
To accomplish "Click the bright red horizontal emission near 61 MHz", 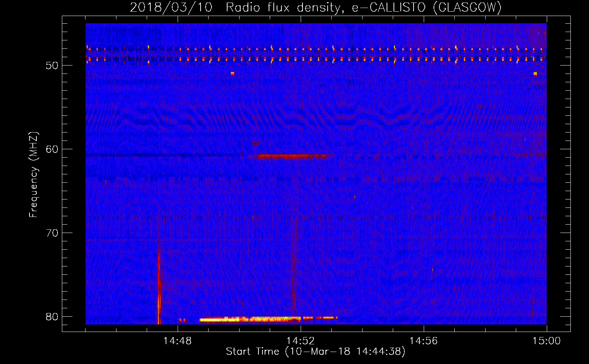I will 291,156.
